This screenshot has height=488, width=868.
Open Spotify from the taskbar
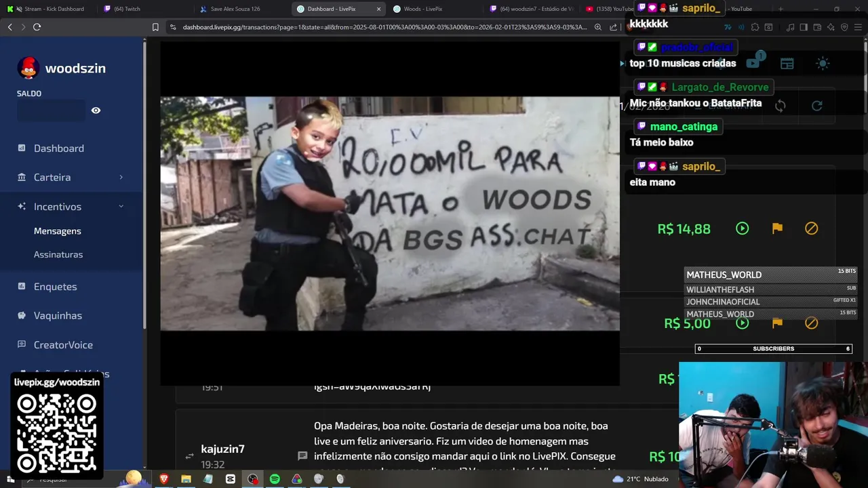275,479
